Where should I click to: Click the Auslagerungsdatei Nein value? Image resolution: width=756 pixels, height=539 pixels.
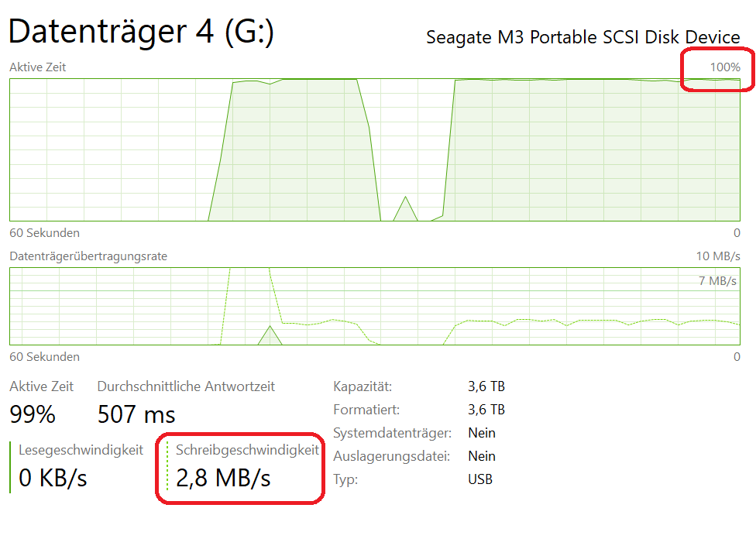(x=482, y=456)
